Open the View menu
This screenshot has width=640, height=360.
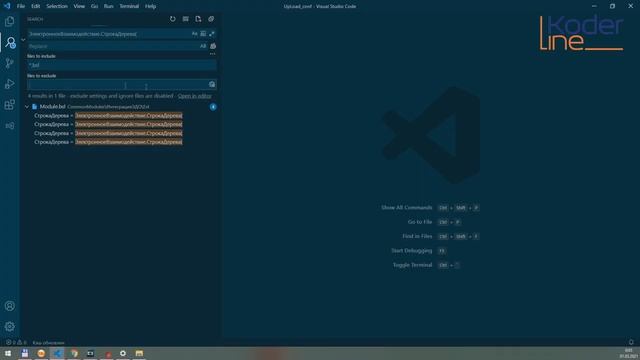79,6
